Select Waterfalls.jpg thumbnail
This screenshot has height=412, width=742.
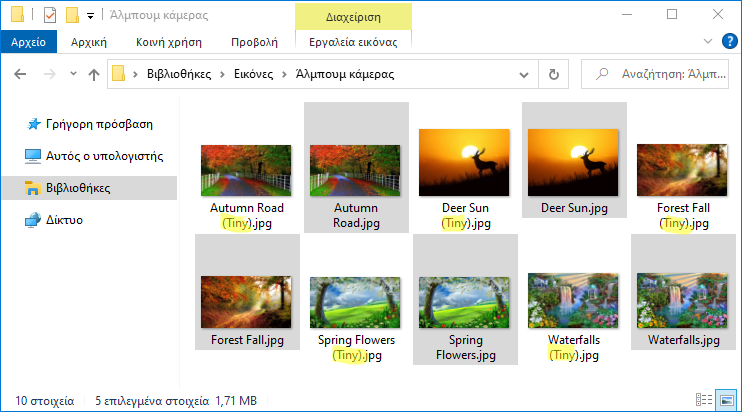pos(682,300)
